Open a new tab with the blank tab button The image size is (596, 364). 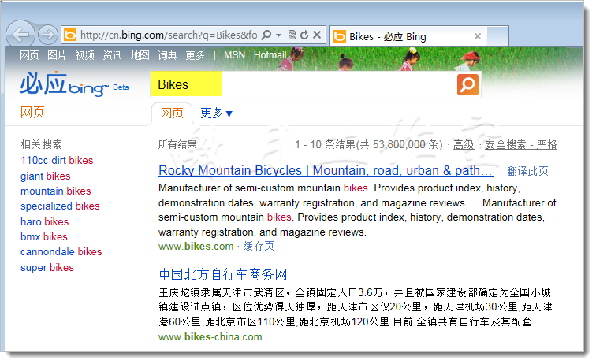pyautogui.click(x=497, y=36)
